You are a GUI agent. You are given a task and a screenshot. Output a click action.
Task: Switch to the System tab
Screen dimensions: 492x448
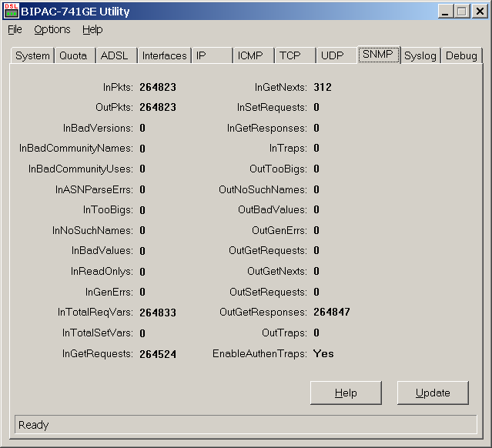pyautogui.click(x=32, y=55)
